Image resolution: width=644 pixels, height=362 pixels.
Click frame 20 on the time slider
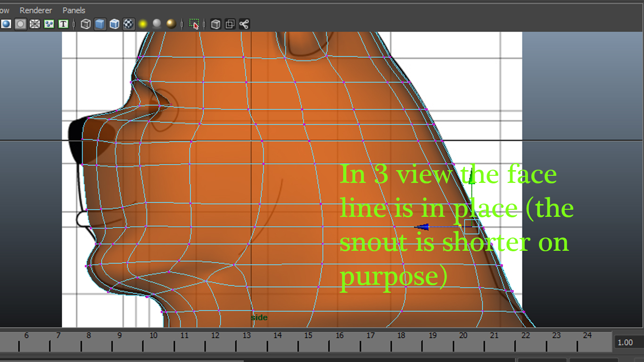click(463, 336)
